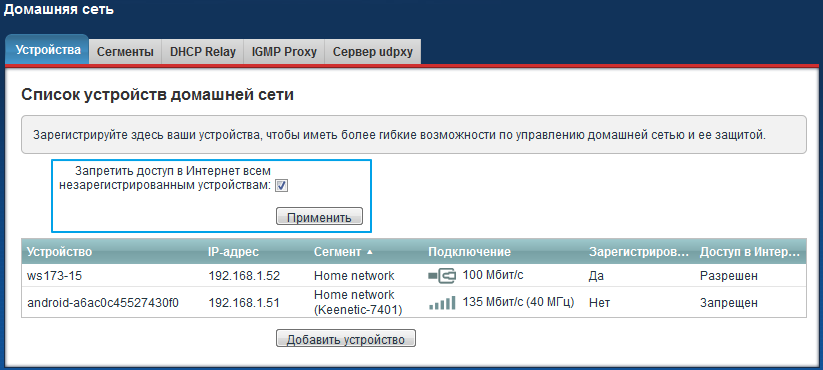Sort by the IP-адрес column header
Viewport: 823px width, 370px height.
click(234, 252)
